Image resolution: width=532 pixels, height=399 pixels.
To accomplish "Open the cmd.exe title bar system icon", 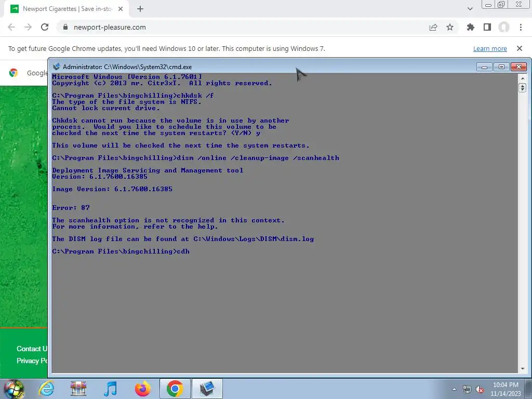I will pyautogui.click(x=56, y=67).
